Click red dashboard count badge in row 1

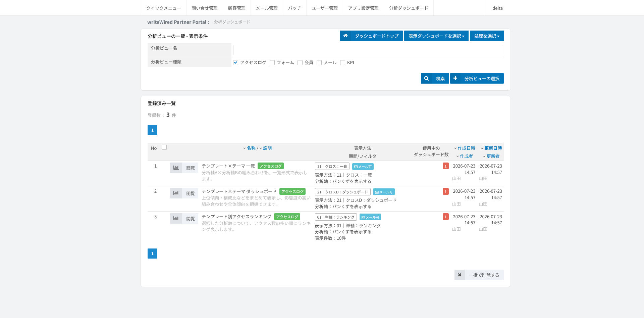[x=445, y=166]
